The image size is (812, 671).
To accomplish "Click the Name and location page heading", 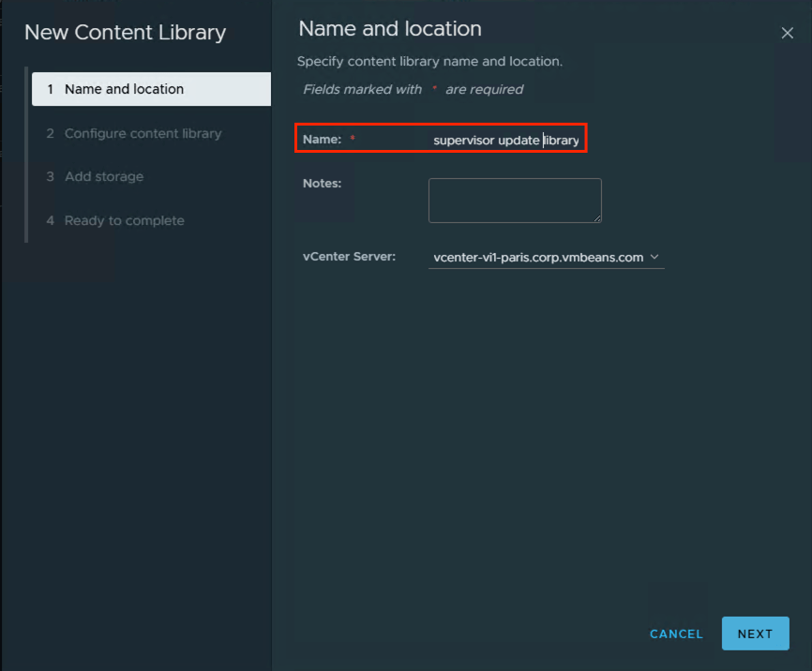I will click(x=390, y=29).
